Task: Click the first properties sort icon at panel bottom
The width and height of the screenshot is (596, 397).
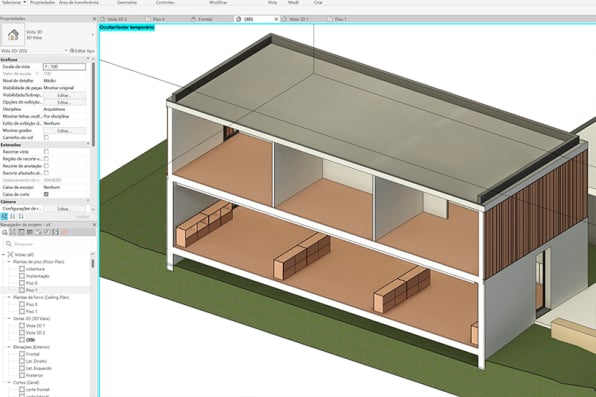Action: (x=4, y=216)
